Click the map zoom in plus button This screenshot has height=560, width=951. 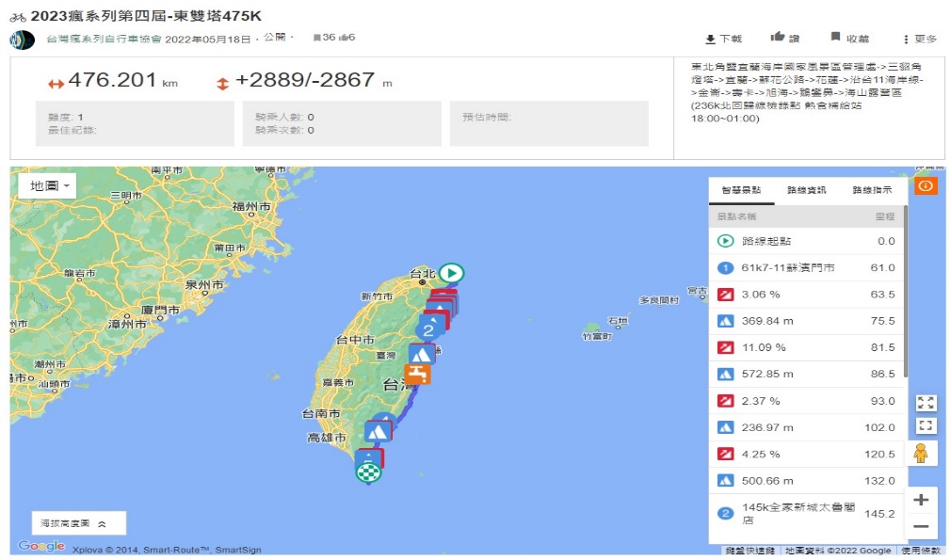pyautogui.click(x=921, y=500)
